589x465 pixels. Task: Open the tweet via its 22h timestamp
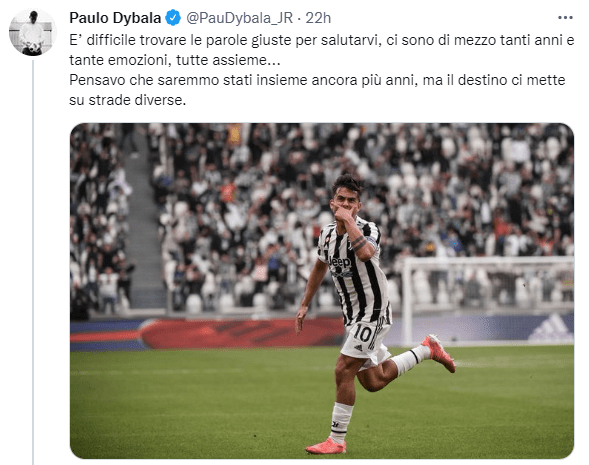(x=318, y=18)
